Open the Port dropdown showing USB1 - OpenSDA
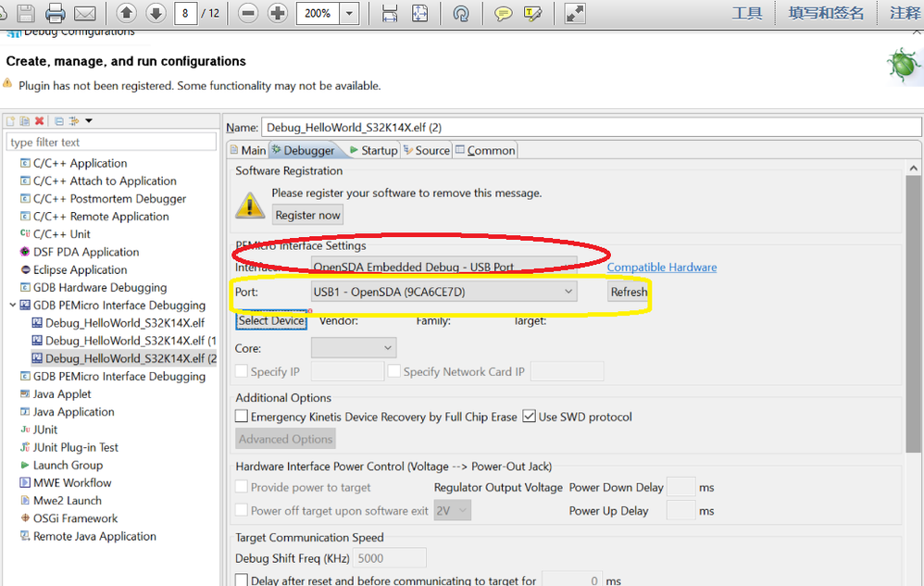The height and width of the screenshot is (586, 924). tap(444, 292)
